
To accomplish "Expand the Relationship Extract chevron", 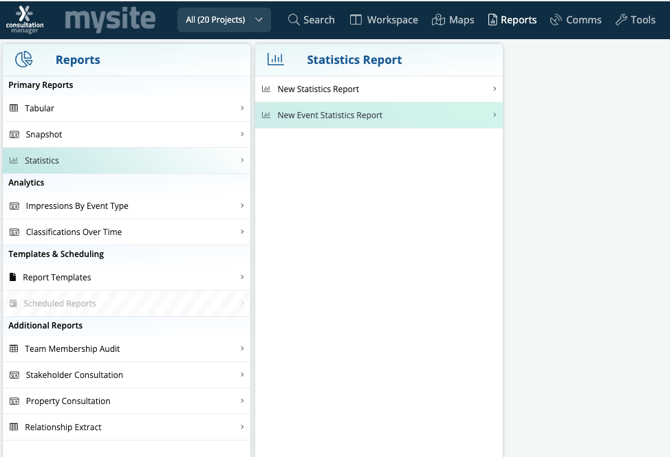I will pos(242,427).
